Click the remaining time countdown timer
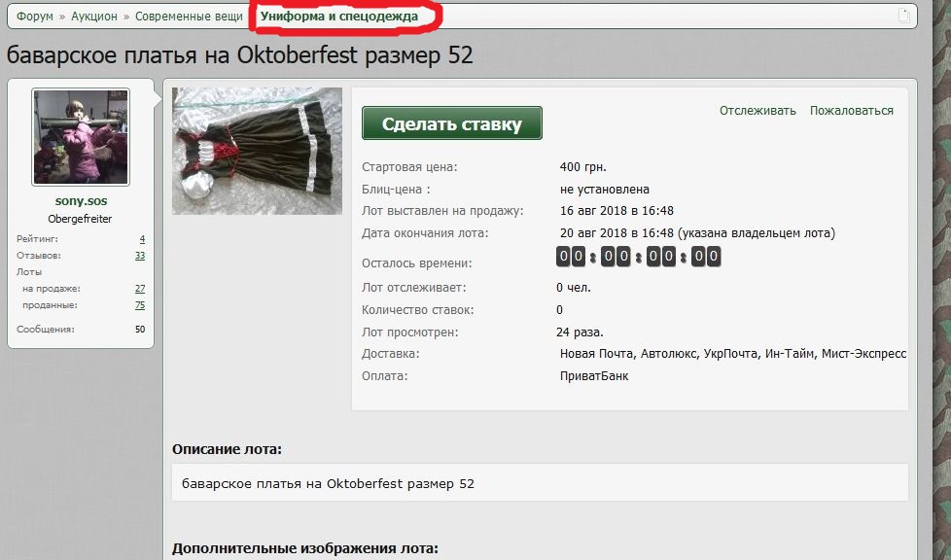This screenshot has width=951, height=560. click(638, 257)
